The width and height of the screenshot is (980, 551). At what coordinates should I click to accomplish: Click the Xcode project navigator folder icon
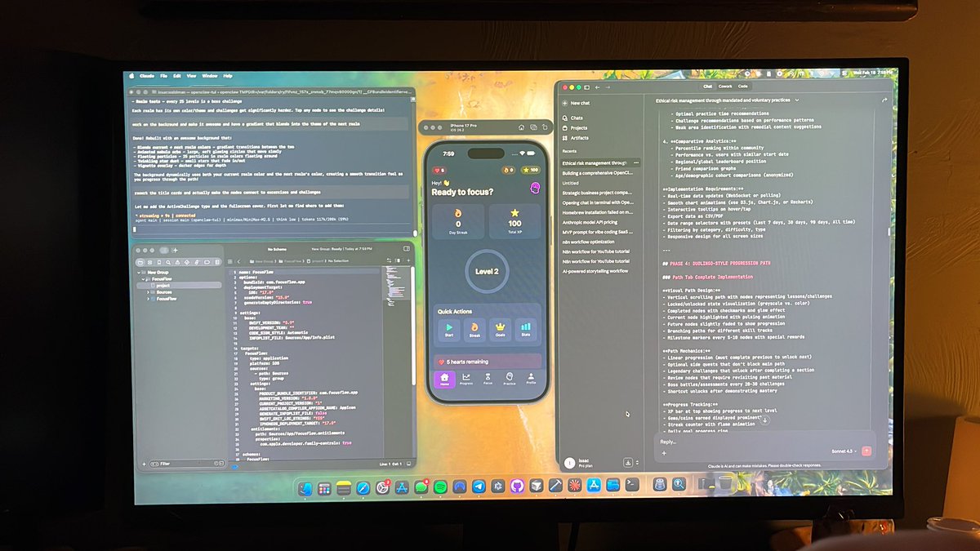pyautogui.click(x=142, y=263)
